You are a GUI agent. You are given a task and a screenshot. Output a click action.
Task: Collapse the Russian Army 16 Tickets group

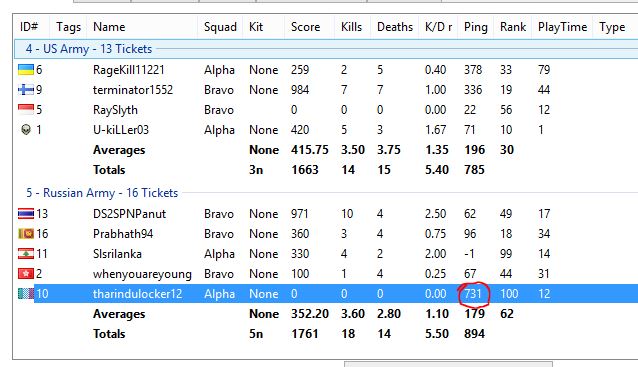(x=102, y=193)
